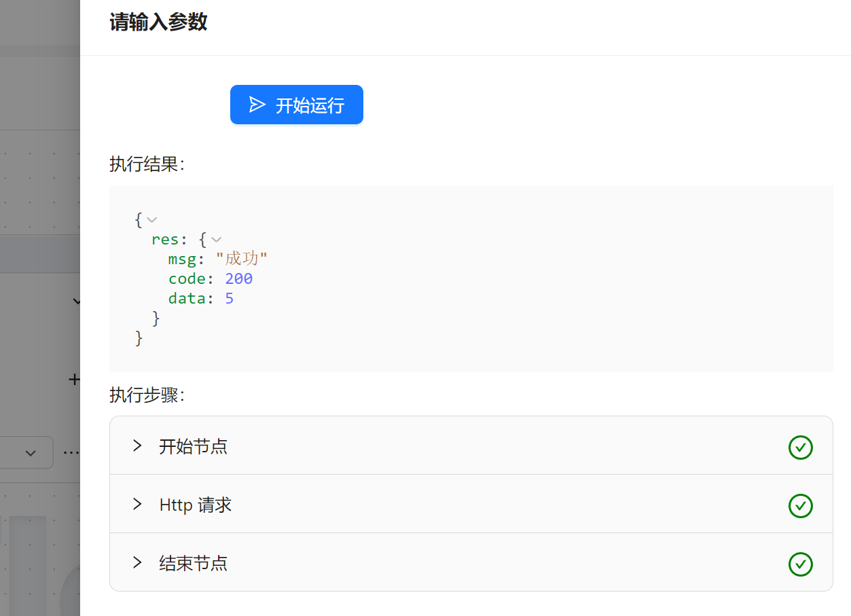Image resolution: width=851 pixels, height=616 pixels.
Task: Click the paper-plane icon in the run button
Action: [x=257, y=105]
